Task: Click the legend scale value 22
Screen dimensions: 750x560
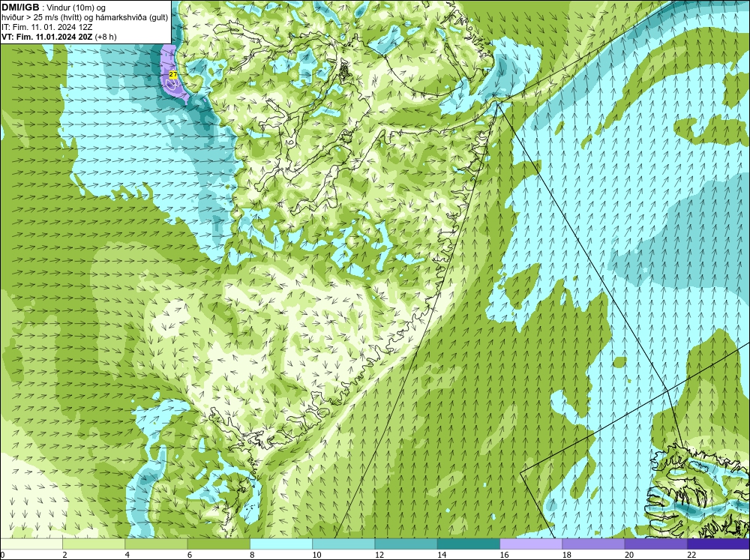Action: pos(691,555)
